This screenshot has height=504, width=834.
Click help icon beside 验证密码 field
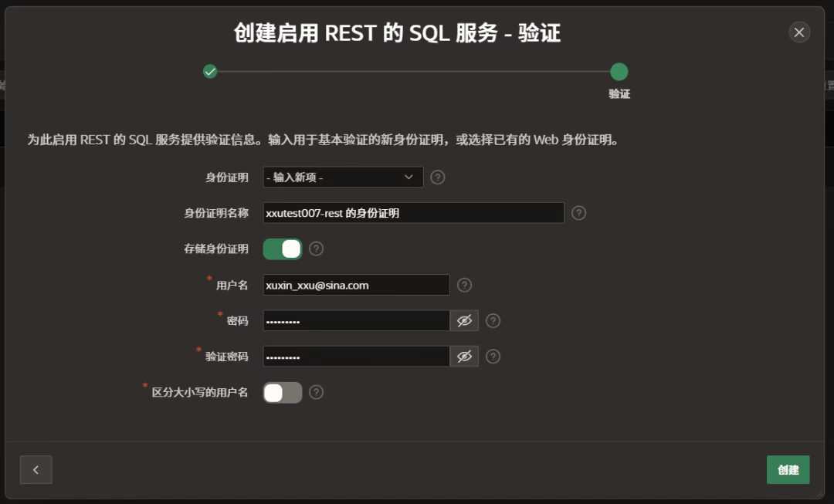tap(493, 356)
